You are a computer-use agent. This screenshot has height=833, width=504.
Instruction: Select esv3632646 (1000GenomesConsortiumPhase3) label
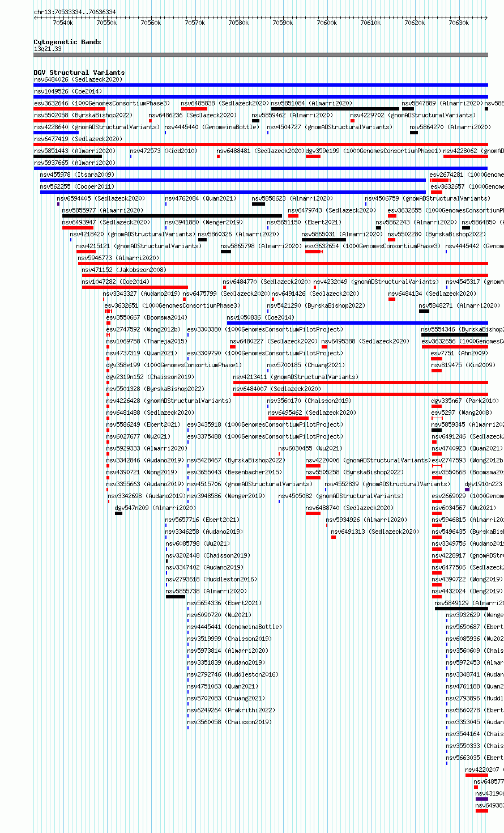(x=101, y=103)
